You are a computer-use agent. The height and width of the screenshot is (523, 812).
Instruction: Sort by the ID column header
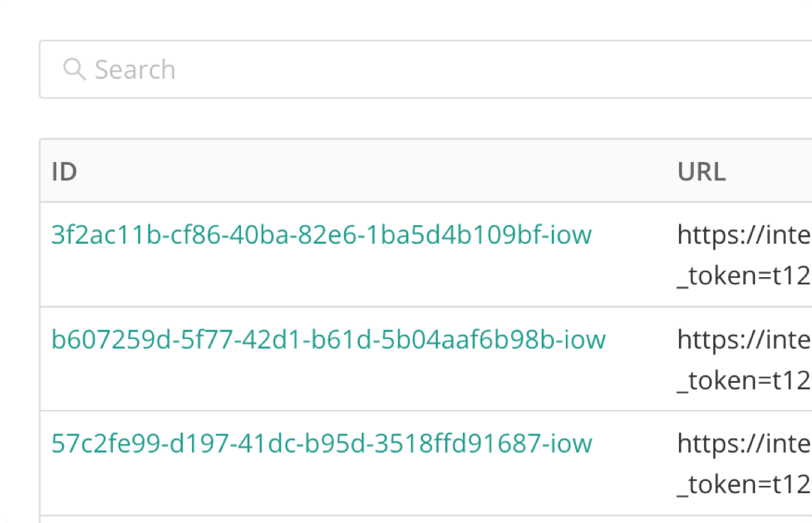click(64, 171)
